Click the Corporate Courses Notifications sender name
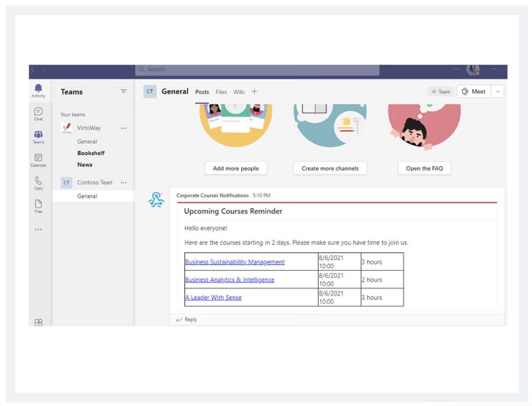The width and height of the screenshot is (532, 406). (x=212, y=195)
